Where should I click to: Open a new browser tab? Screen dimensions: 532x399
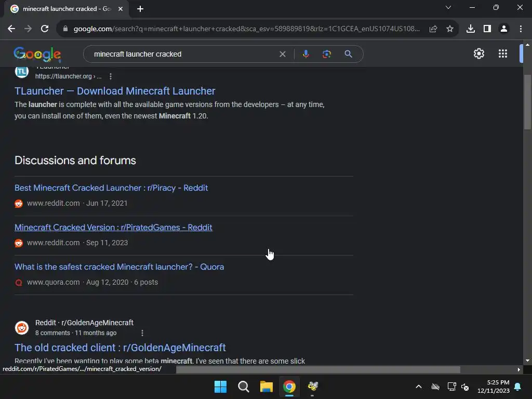[x=140, y=9]
